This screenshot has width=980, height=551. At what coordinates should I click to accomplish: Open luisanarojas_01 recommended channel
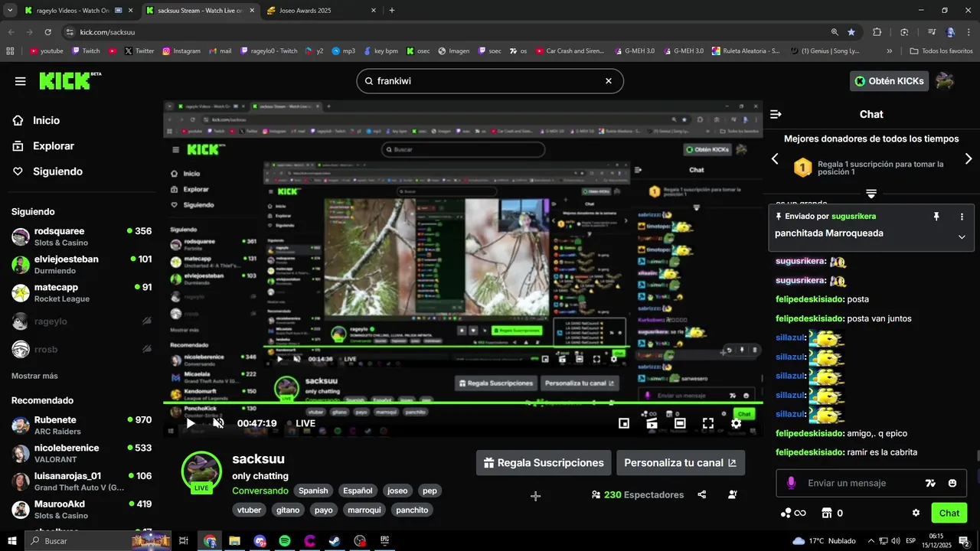[x=81, y=481]
